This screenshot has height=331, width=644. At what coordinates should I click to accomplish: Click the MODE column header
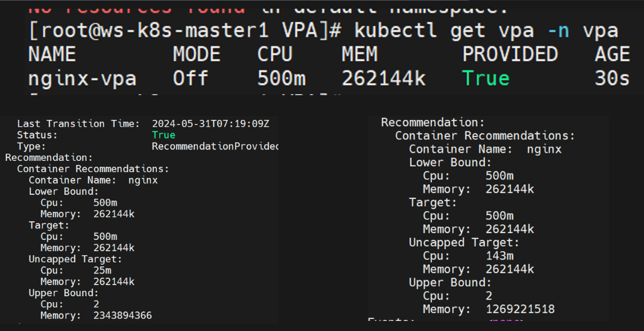197,54
